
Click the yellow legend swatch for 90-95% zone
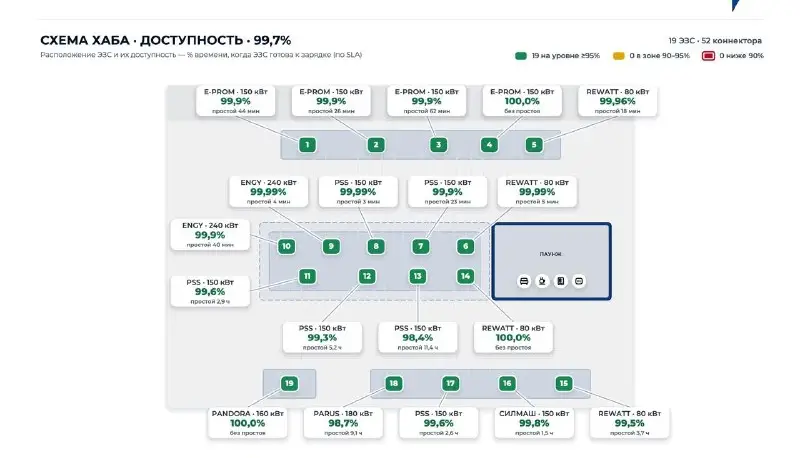coord(618,56)
